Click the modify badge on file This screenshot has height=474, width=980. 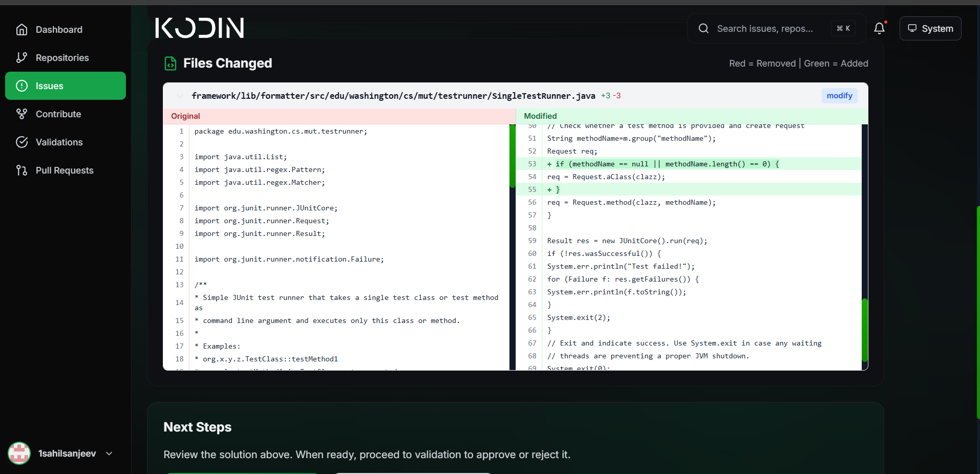pos(839,96)
